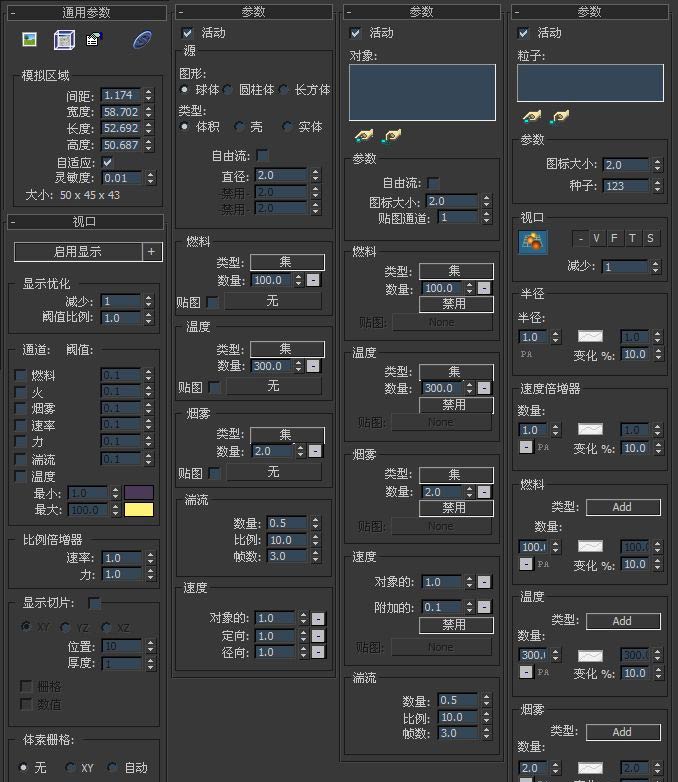Select 自动 under 体素栅格
The height and width of the screenshot is (782, 678).
112,767
